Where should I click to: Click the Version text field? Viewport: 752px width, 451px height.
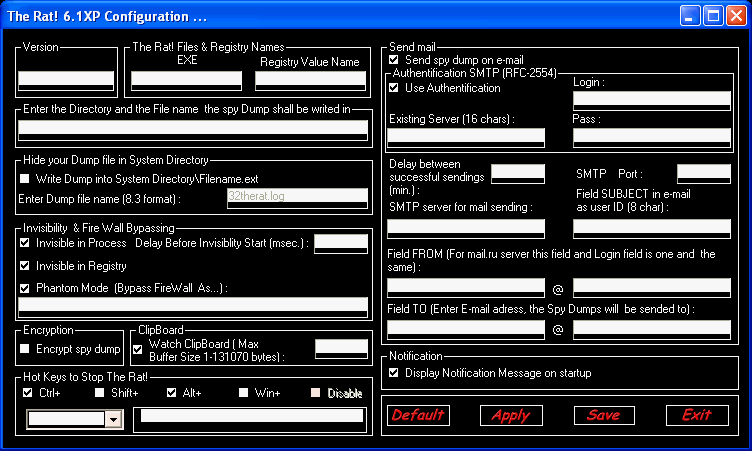coord(66,80)
